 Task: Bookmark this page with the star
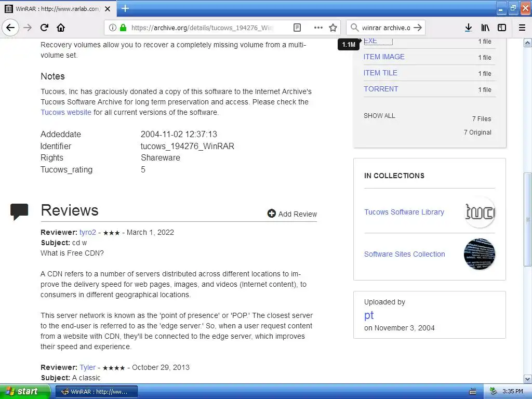pos(333,28)
